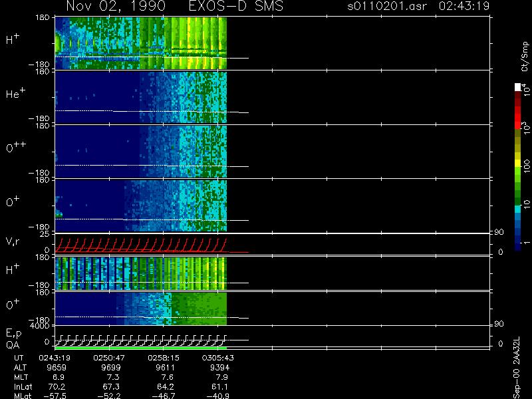Click the 'V,r' panel label
This screenshot has width=532, height=399.
[x=13, y=241]
